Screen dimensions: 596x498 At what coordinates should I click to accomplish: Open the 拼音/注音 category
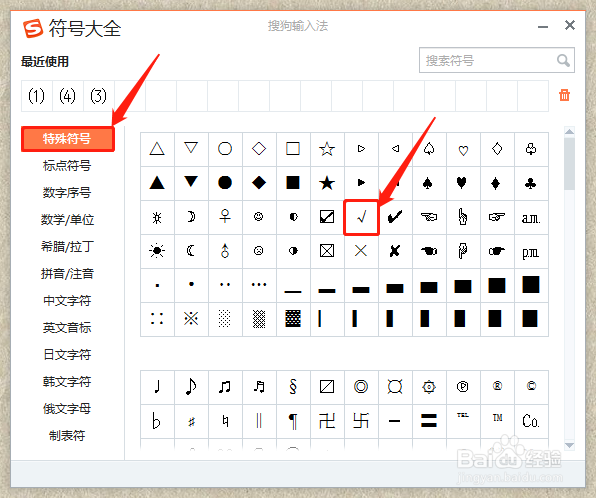coord(67,274)
